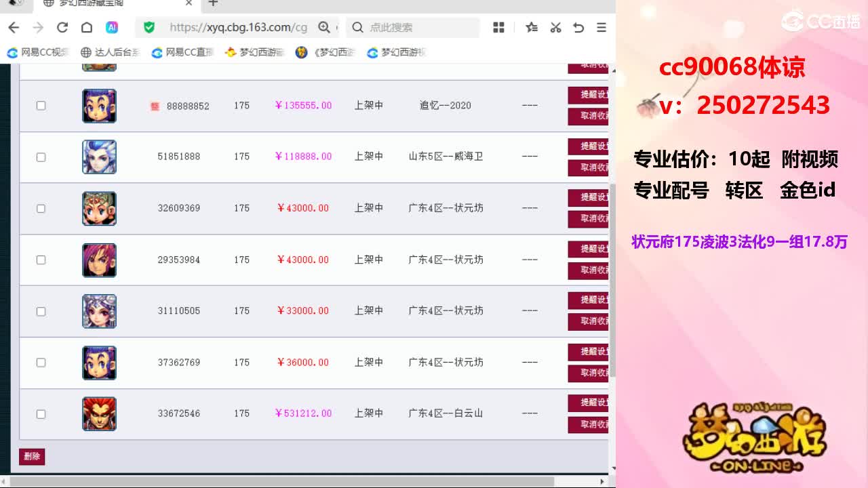Click 提醒设置 for the ¥135555.00 listing
This screenshot has width=868, height=488.
tap(588, 95)
